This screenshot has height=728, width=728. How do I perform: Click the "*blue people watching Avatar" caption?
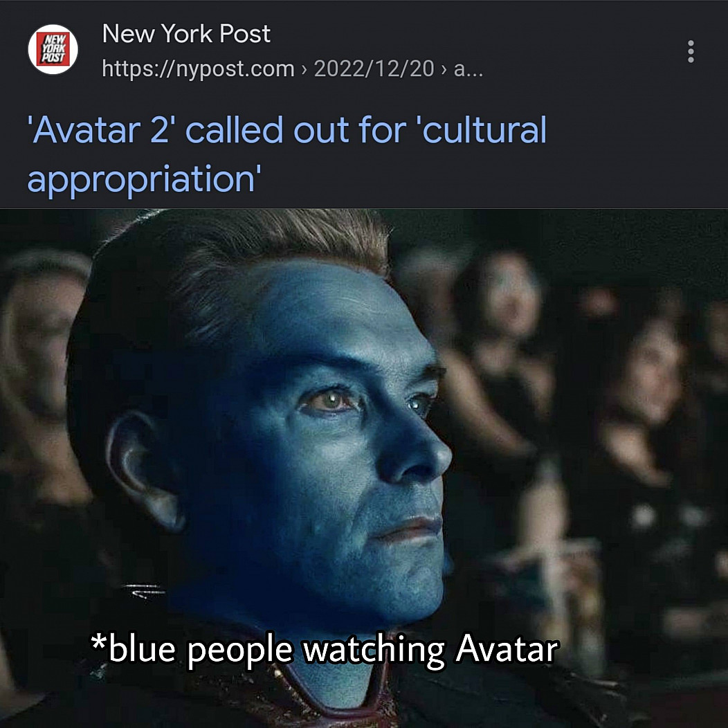pos(325,649)
